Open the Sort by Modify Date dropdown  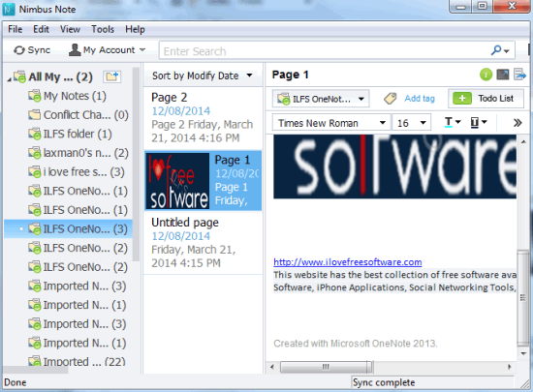[203, 75]
